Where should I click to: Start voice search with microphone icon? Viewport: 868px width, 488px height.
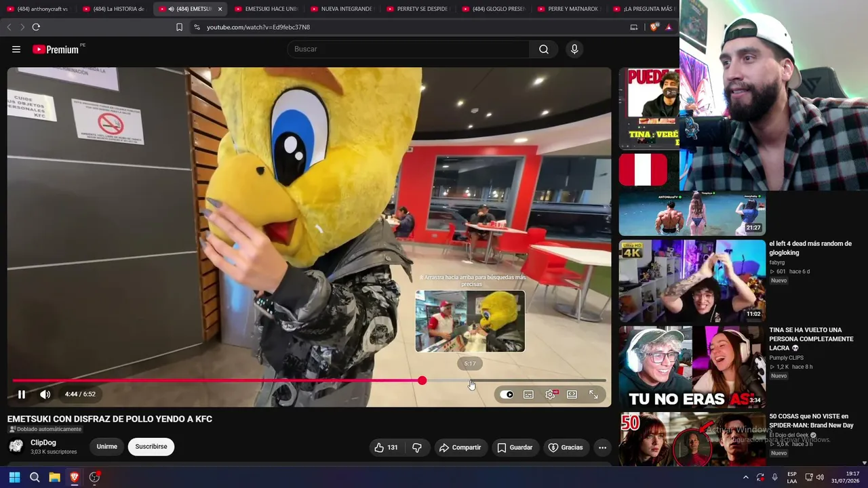click(574, 49)
